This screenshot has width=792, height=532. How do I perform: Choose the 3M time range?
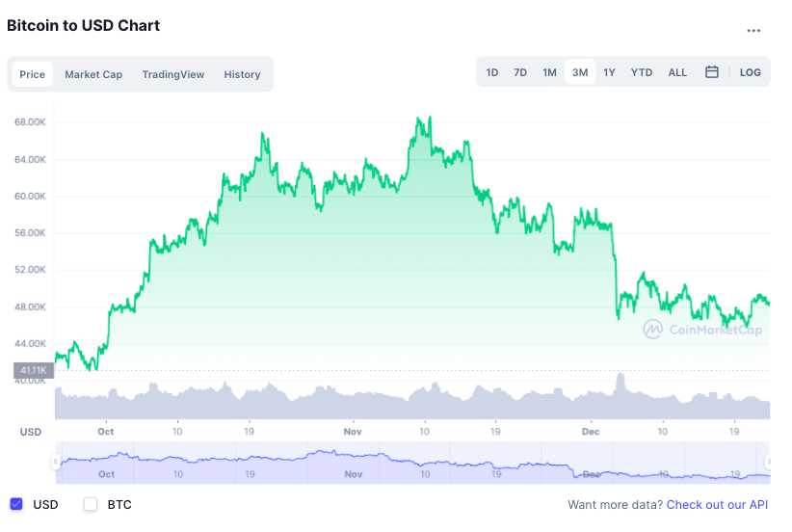point(580,72)
